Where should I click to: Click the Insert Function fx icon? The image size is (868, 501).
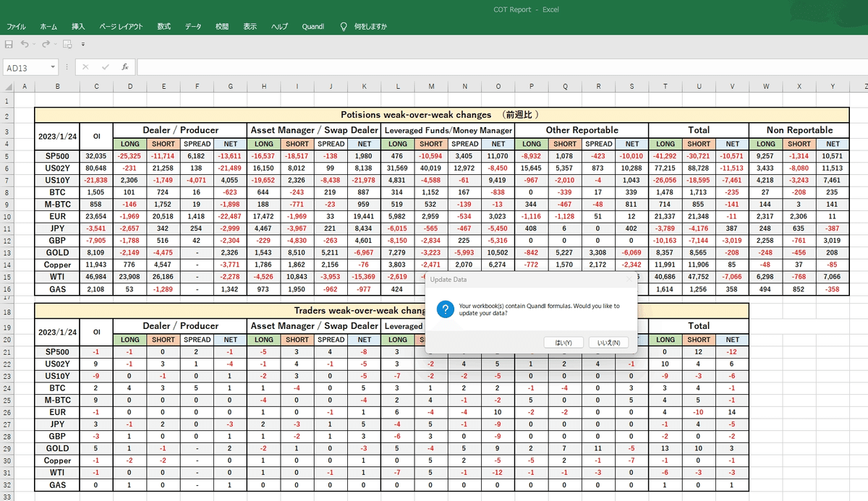(x=124, y=67)
